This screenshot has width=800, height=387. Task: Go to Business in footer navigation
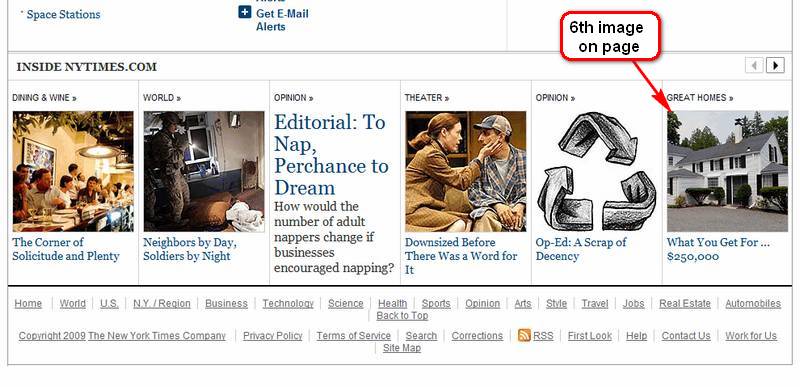pyautogui.click(x=227, y=303)
